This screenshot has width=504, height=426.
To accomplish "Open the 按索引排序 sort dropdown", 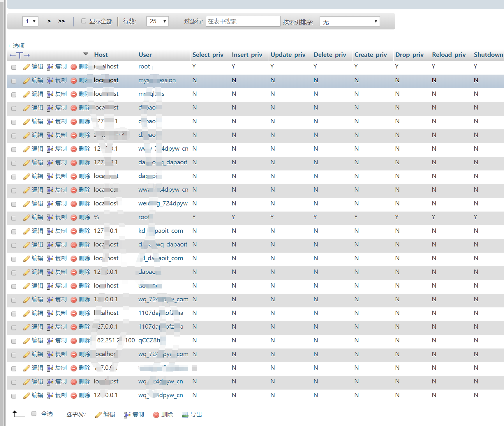I will [350, 22].
